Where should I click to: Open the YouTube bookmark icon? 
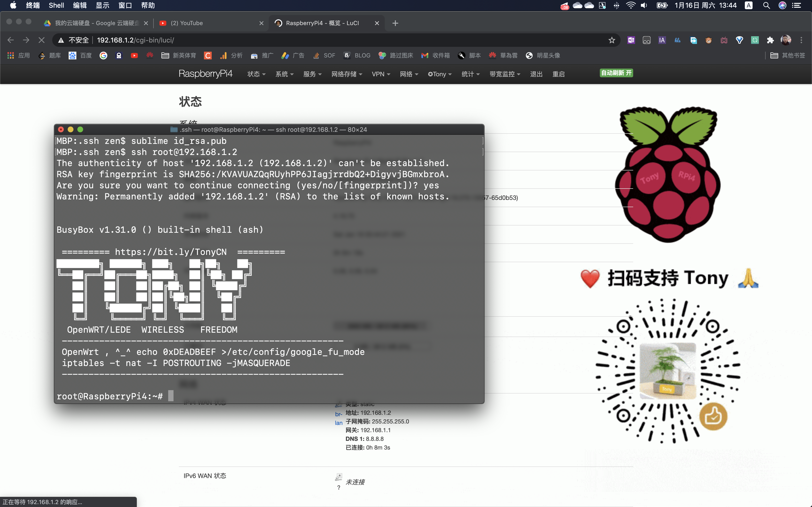(x=134, y=56)
